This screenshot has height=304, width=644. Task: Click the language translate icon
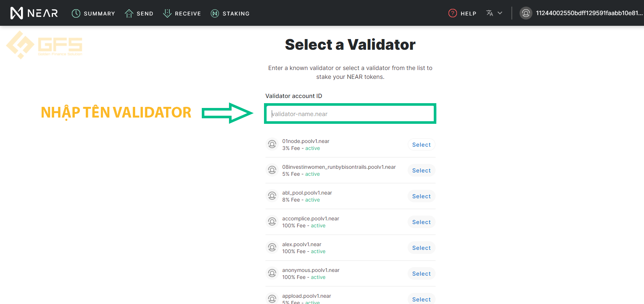click(x=489, y=13)
